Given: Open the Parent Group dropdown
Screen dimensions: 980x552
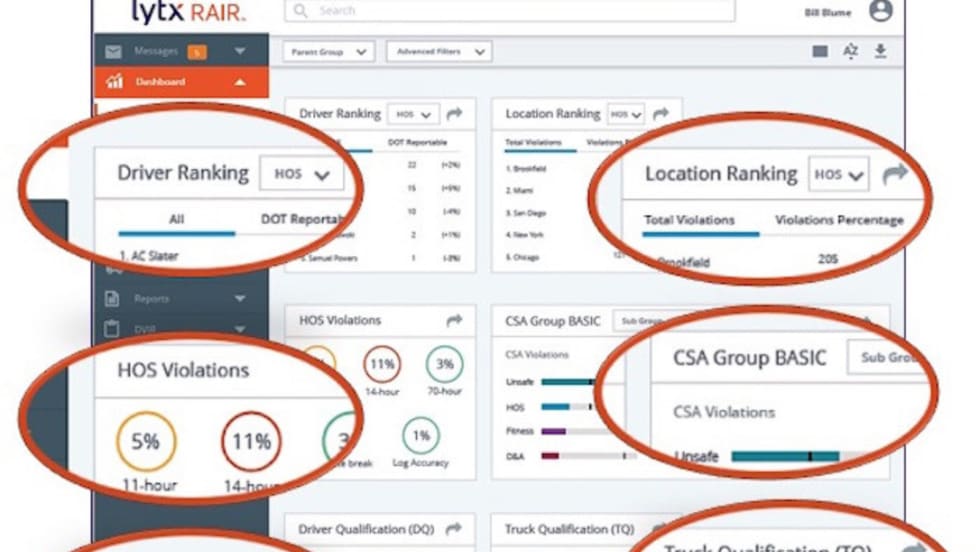Looking at the screenshot, I should click(x=329, y=52).
